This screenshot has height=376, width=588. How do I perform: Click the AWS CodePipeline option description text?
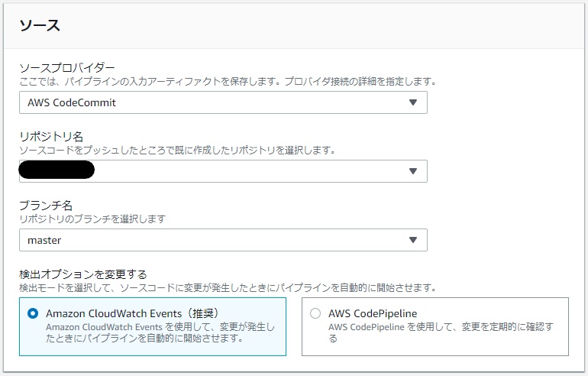[441, 332]
